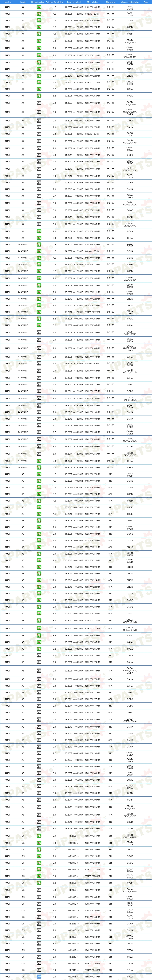Image resolution: width=152 pixels, height=980 pixels.
Task: Click production date 10.2007 -> 01.2017
Action: pyautogui.click(x=73, y=474)
